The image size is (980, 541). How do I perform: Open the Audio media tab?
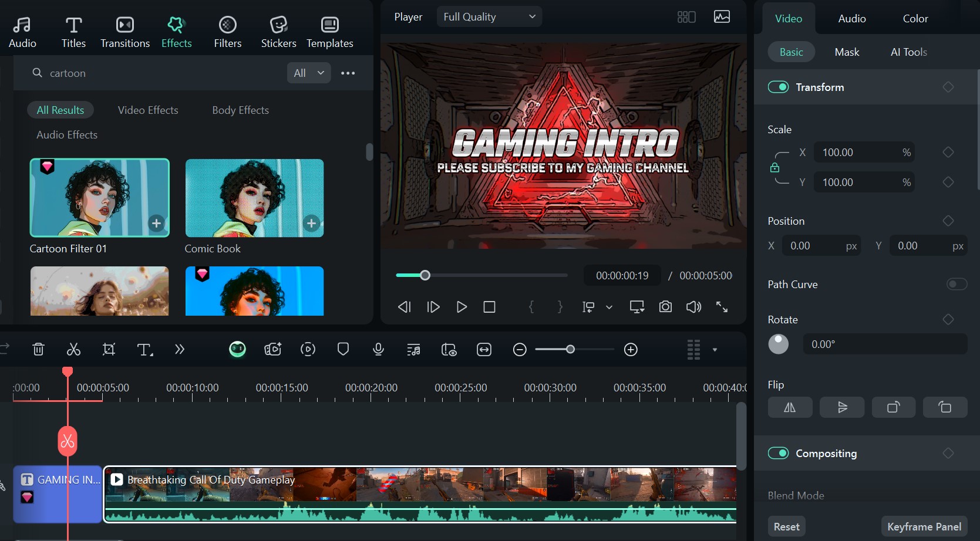click(22, 32)
